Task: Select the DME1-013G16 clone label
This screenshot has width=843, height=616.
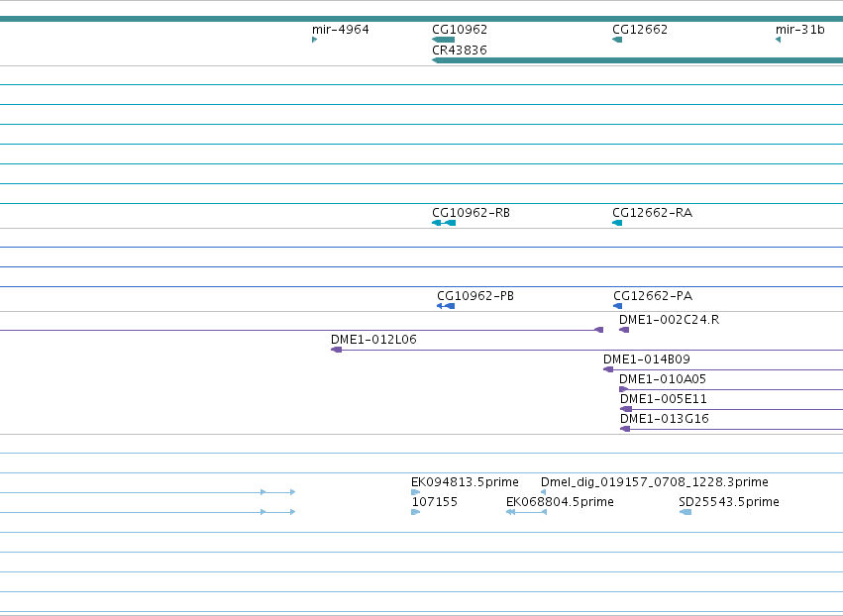Action: tap(665, 418)
